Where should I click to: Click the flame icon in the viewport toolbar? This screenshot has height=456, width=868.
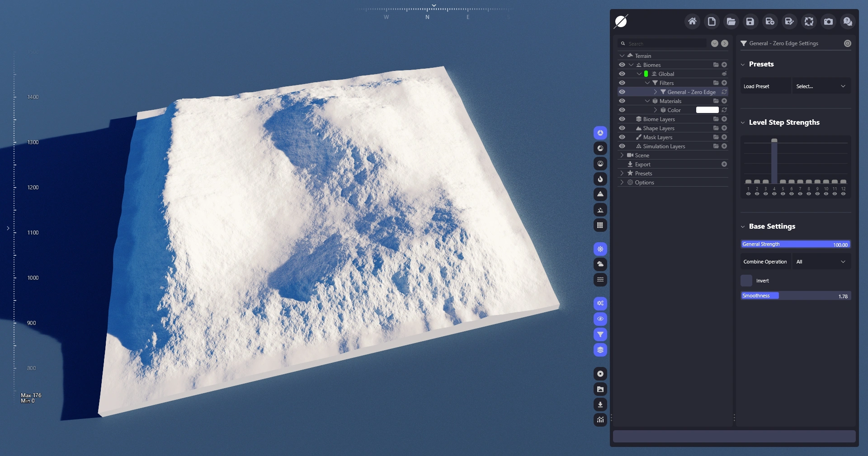click(600, 179)
